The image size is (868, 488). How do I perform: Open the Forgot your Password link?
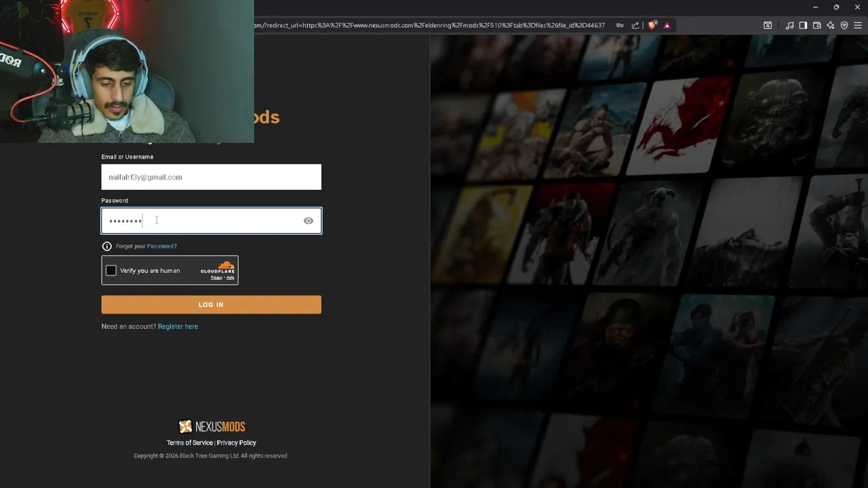point(161,246)
